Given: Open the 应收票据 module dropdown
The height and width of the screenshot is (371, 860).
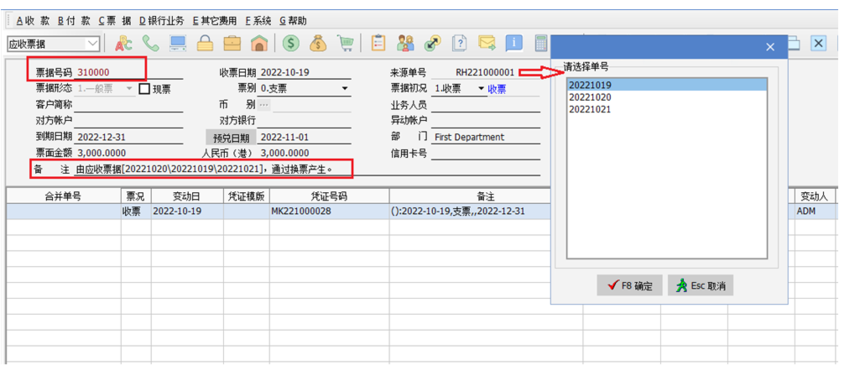Looking at the screenshot, I should click(93, 44).
